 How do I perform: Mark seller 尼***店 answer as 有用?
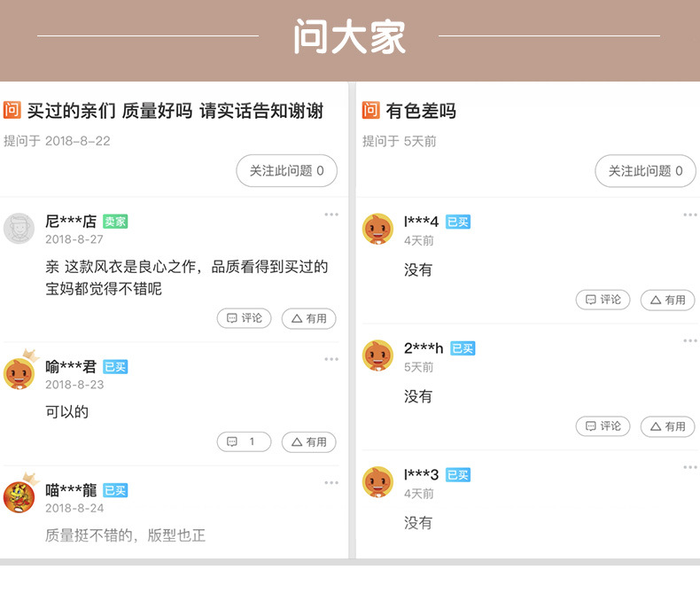tap(309, 318)
